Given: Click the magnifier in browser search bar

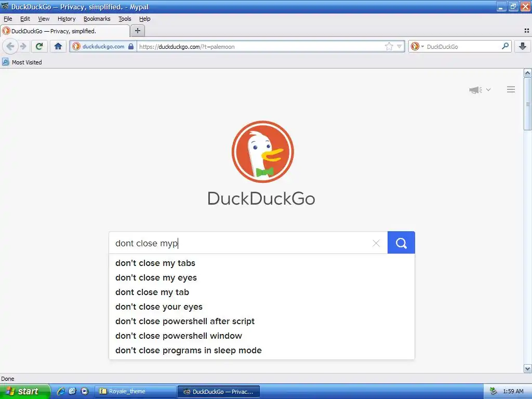Looking at the screenshot, I should [x=505, y=46].
